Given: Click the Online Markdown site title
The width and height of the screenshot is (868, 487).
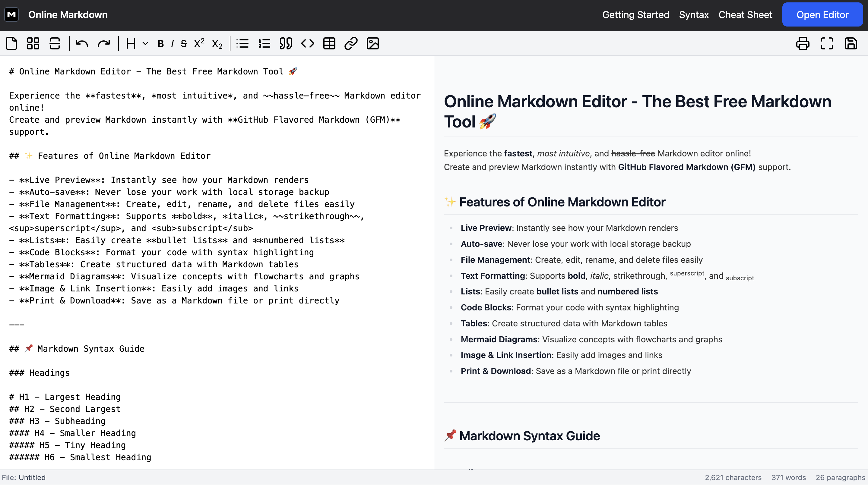Looking at the screenshot, I should point(68,15).
